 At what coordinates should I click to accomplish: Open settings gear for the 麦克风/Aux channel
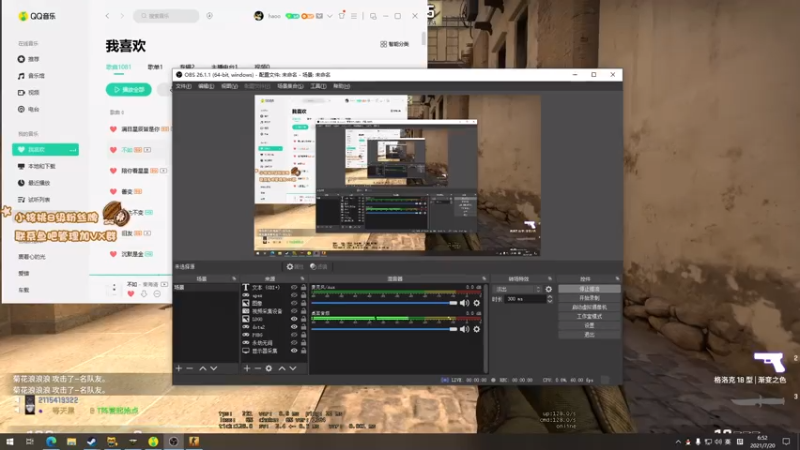(x=477, y=303)
